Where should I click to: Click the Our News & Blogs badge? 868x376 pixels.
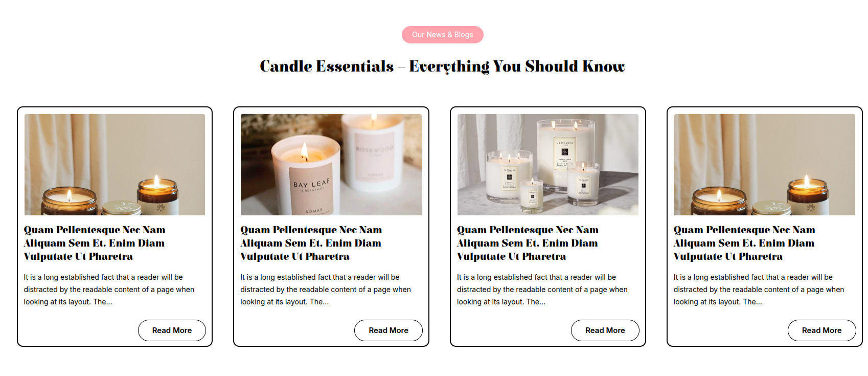click(x=442, y=35)
